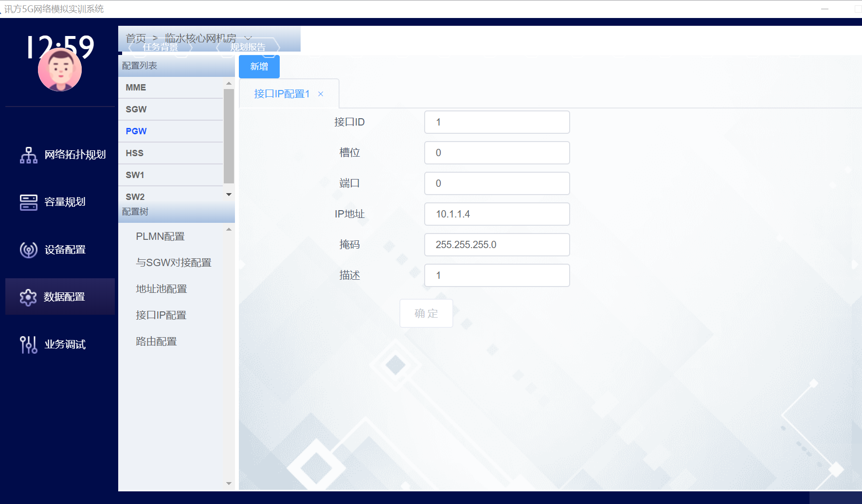Select the 接口IP配置1 tab
This screenshot has width=862, height=504.
[x=282, y=94]
